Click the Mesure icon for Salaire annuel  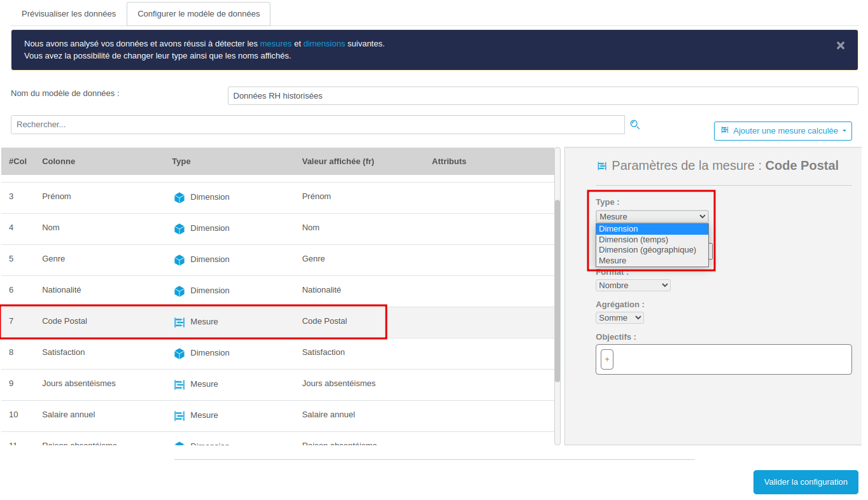(x=179, y=415)
